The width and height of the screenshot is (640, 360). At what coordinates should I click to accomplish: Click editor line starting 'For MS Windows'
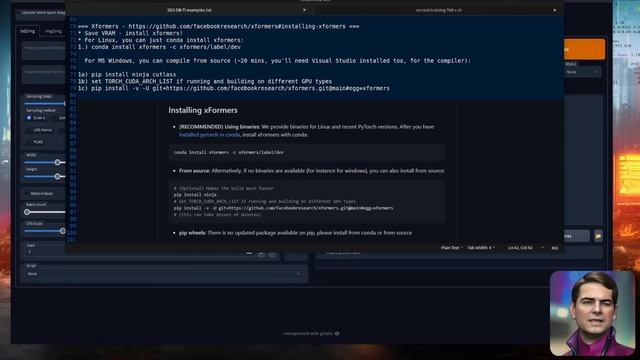pos(278,60)
